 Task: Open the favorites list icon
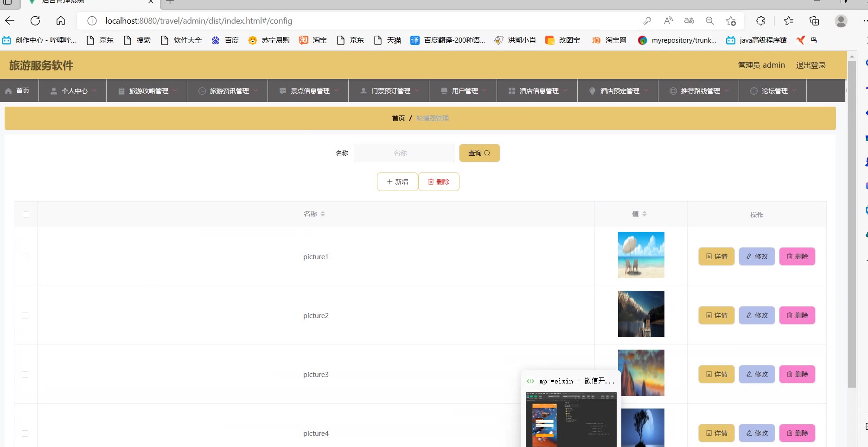[x=789, y=21]
